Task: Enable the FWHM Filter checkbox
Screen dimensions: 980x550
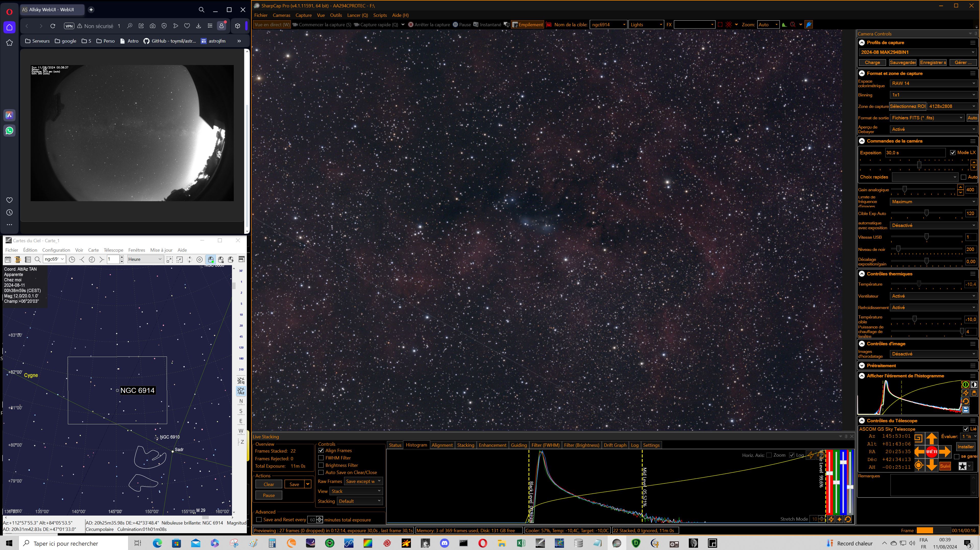Action: click(321, 458)
